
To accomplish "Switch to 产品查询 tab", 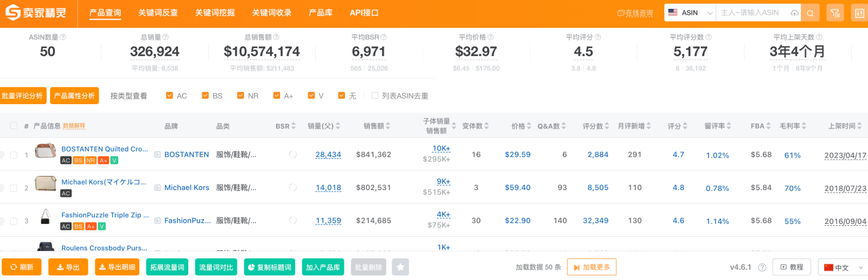I will click(x=105, y=13).
